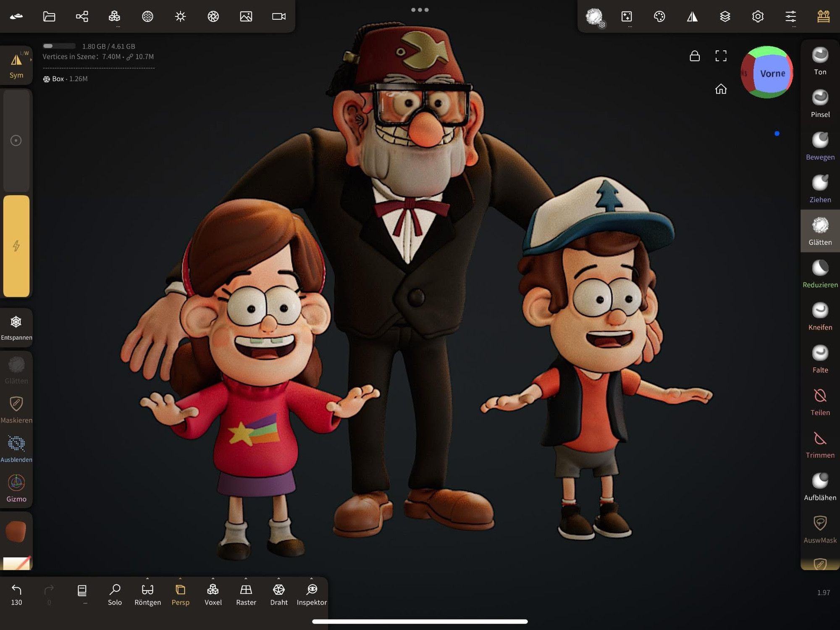Expand Raster options via top arrow
This screenshot has height=630, width=840.
tap(246, 579)
